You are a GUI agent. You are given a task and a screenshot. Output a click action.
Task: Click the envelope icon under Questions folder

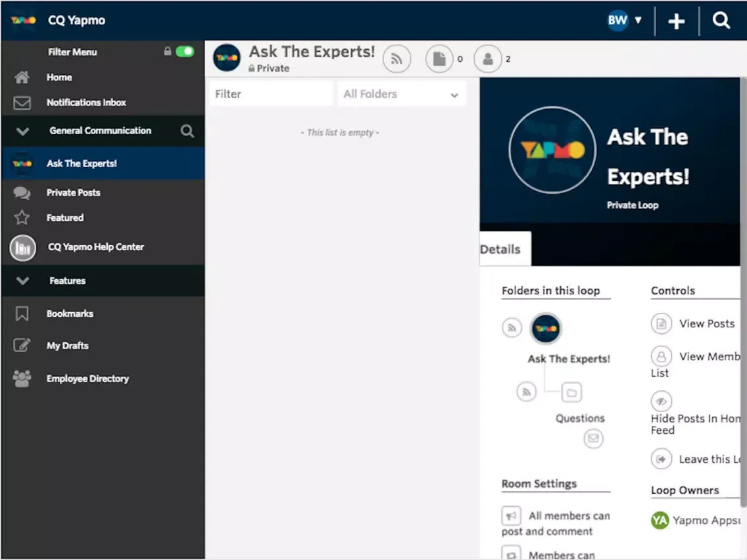[x=593, y=438]
